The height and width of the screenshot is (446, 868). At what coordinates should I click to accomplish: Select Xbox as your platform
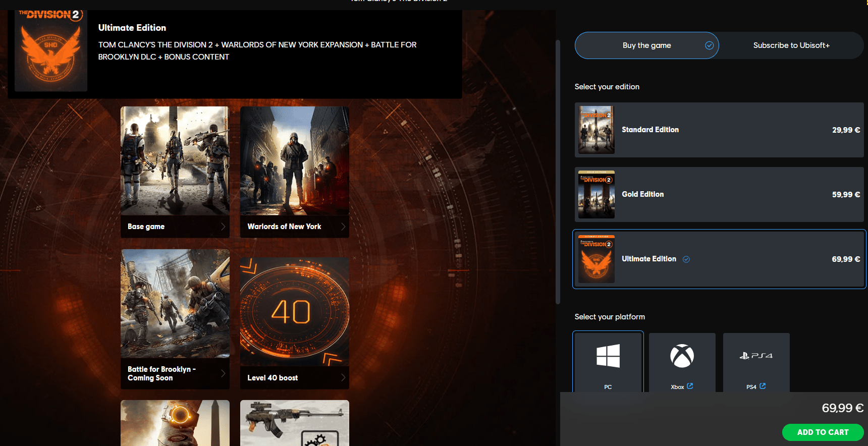(x=682, y=362)
